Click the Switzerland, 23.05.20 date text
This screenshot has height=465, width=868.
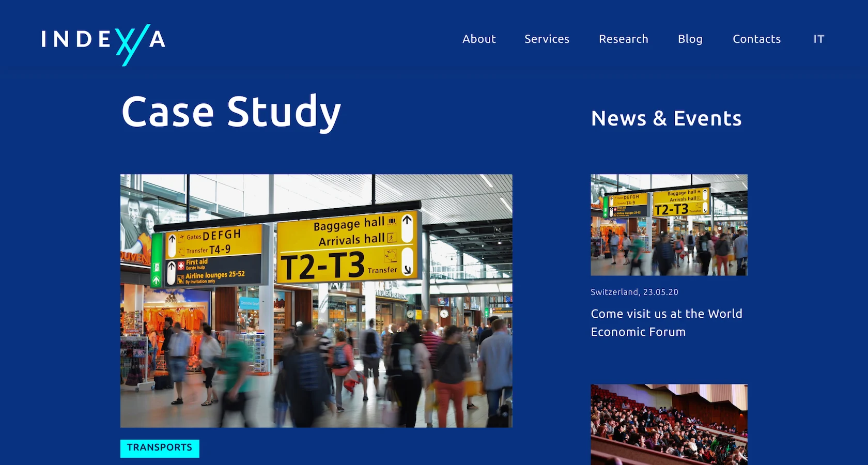coord(634,292)
